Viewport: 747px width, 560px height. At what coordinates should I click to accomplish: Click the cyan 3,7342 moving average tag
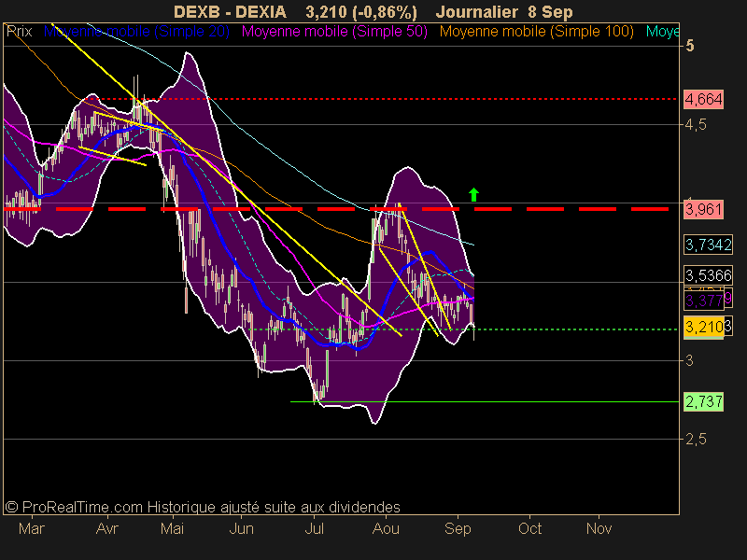coord(709,245)
